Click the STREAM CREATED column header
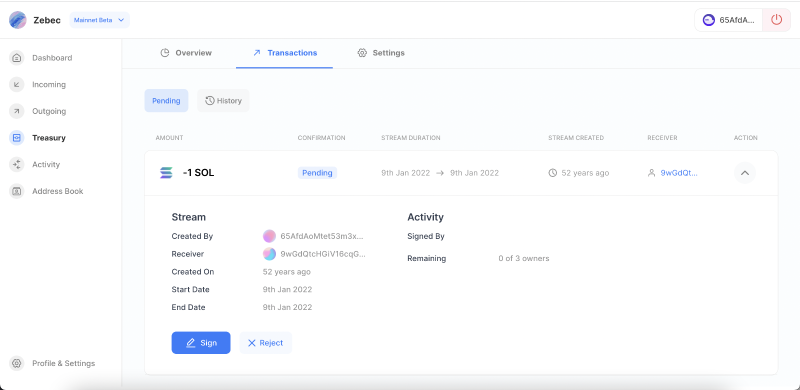Image resolution: width=800 pixels, height=390 pixels. tap(576, 138)
